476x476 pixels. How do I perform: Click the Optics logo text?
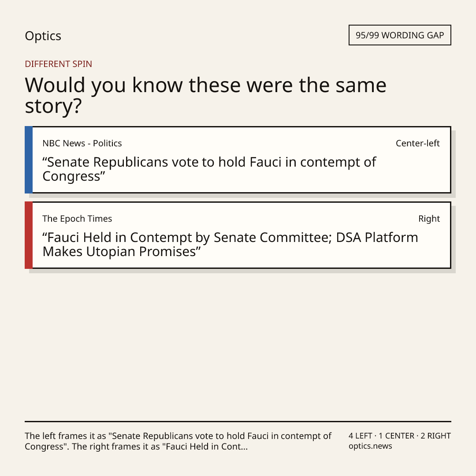pos(43,36)
